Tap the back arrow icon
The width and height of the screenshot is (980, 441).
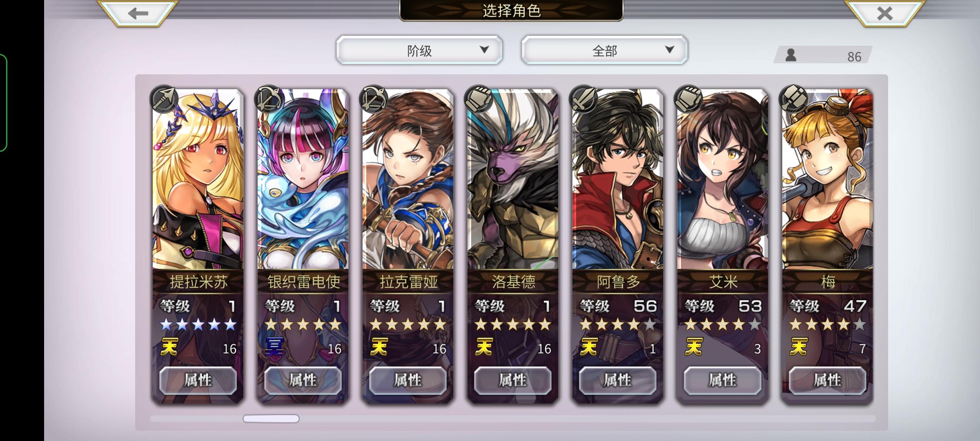[138, 13]
